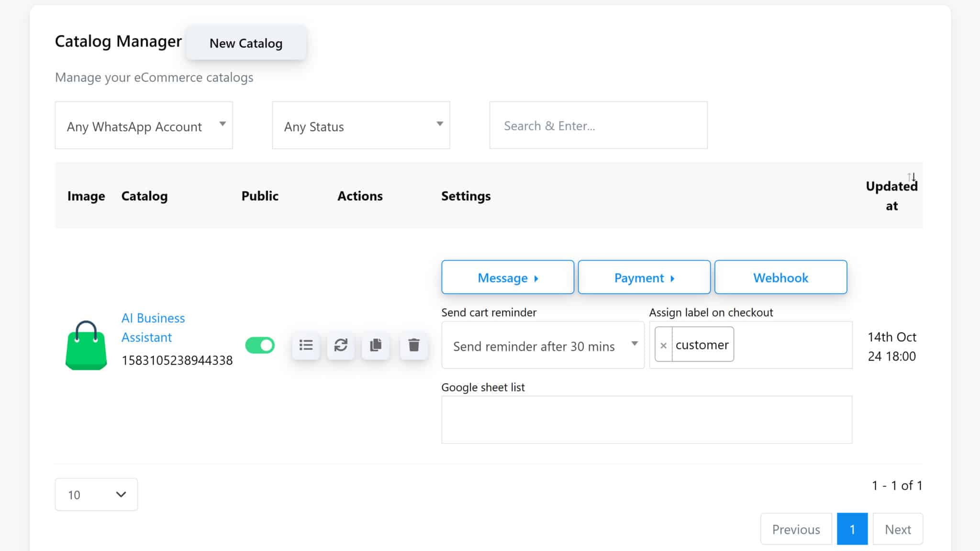Toggle the Public switch for catalog
Viewport: 980px width, 551px height.
pyautogui.click(x=260, y=345)
